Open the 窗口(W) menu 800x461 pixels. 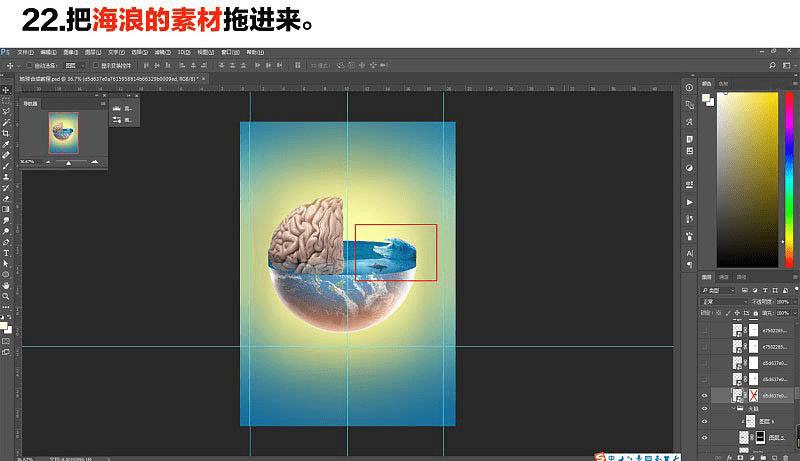click(x=230, y=53)
